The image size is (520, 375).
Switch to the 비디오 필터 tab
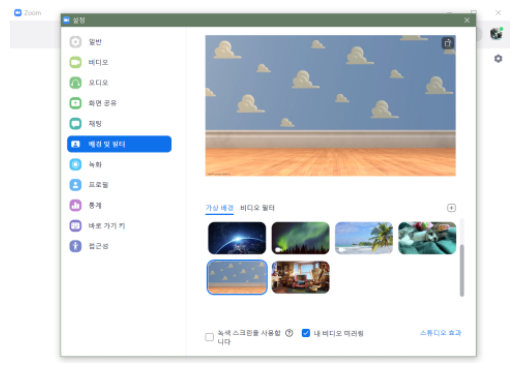(257, 208)
